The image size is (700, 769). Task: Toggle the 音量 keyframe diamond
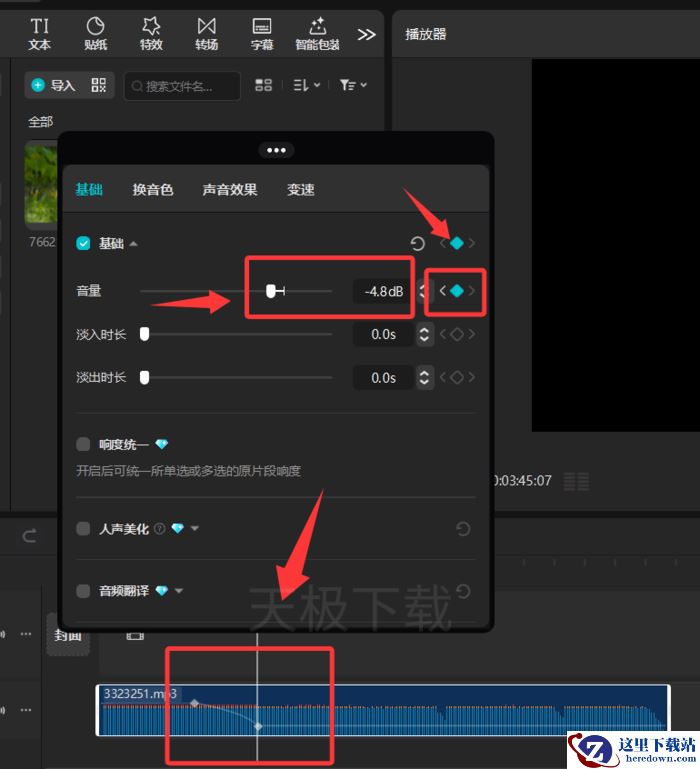point(457,291)
